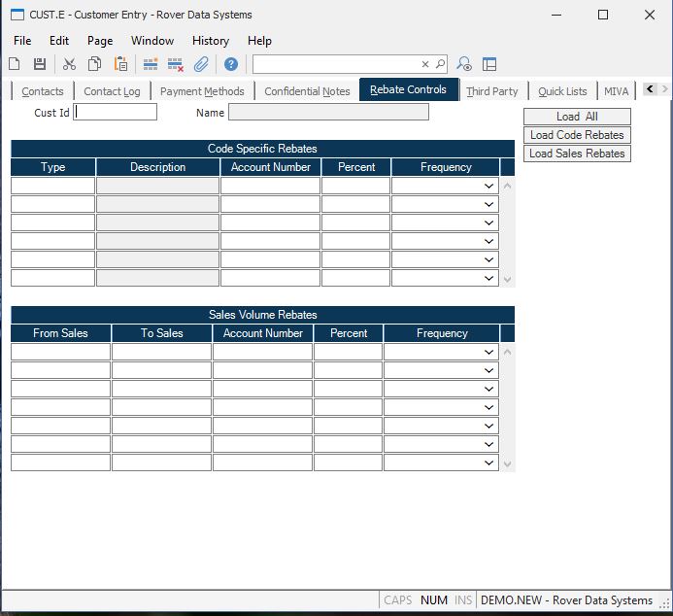Open first Sales Volume Rebates Frequency dropdown
Screen dimensions: 673x616
pos(489,352)
